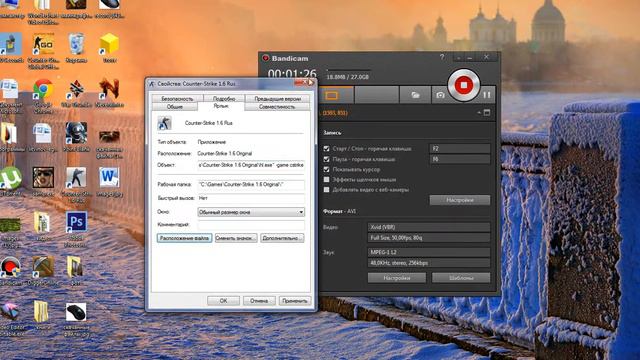
Task: Disable the show cursor checkbox
Action: pyautogui.click(x=326, y=169)
